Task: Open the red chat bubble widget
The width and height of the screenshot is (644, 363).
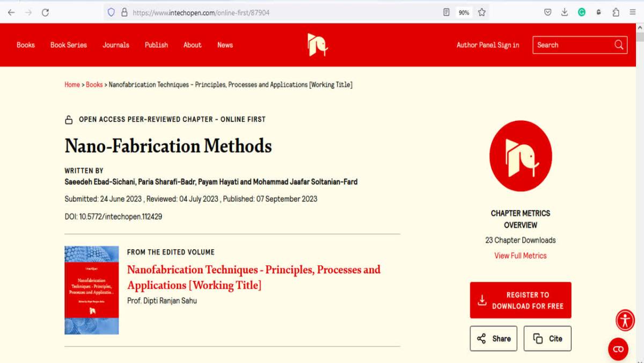Action: coord(618,349)
